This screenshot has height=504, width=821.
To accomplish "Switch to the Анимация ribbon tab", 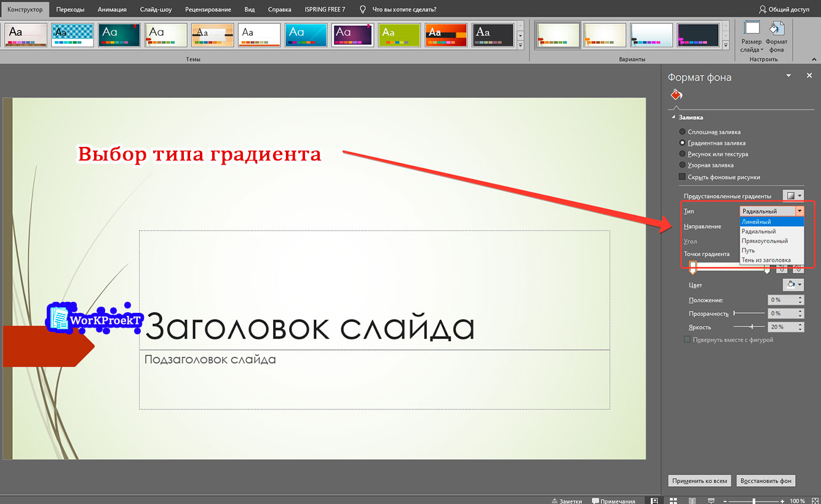I will [x=112, y=9].
